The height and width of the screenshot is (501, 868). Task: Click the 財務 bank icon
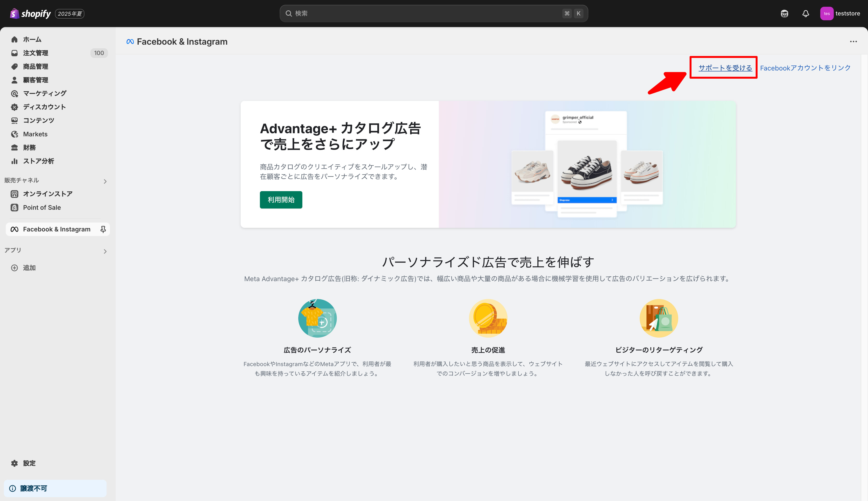click(14, 148)
